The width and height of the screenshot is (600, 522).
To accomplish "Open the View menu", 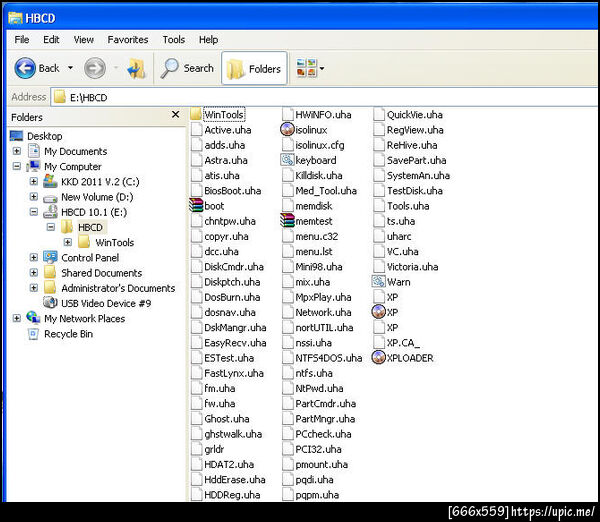I will 83,39.
